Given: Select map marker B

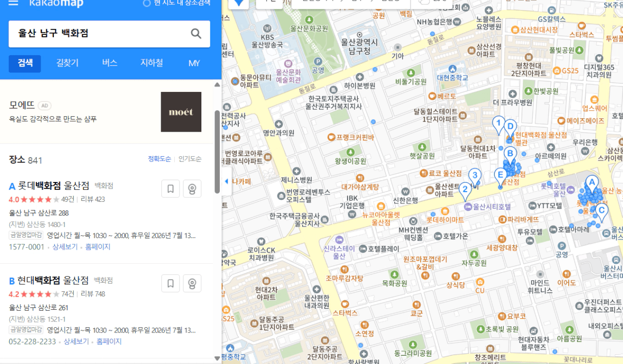Looking at the screenshot, I should point(509,155).
